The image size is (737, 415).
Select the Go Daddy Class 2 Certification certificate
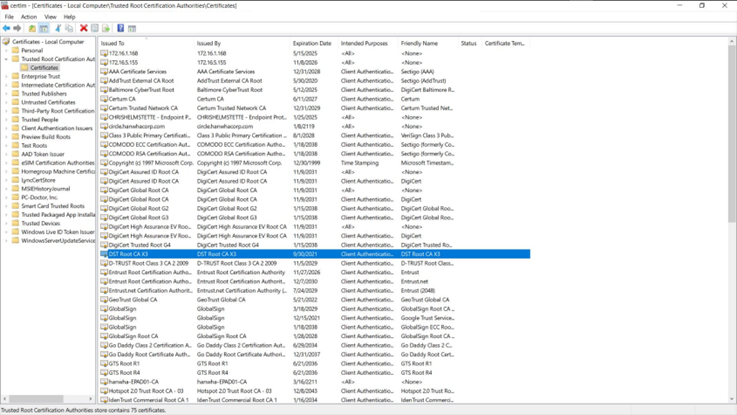click(x=315, y=345)
